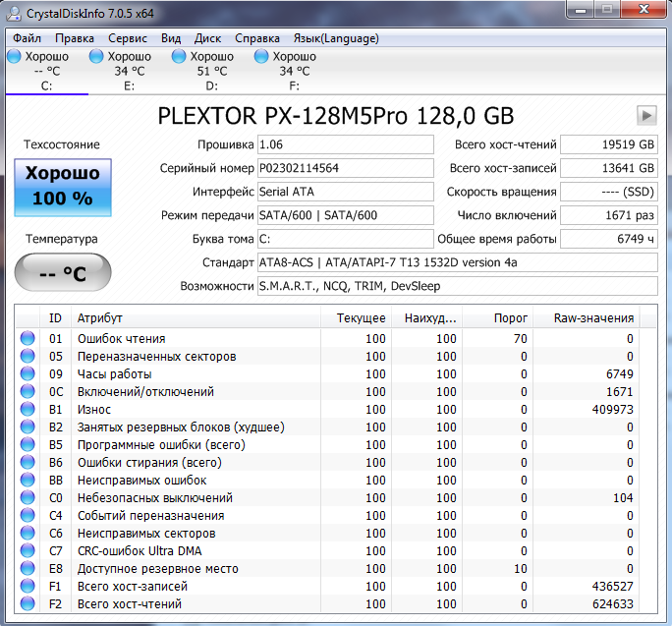Open the Диск menu
Viewport: 672px width, 626px height.
(x=207, y=38)
